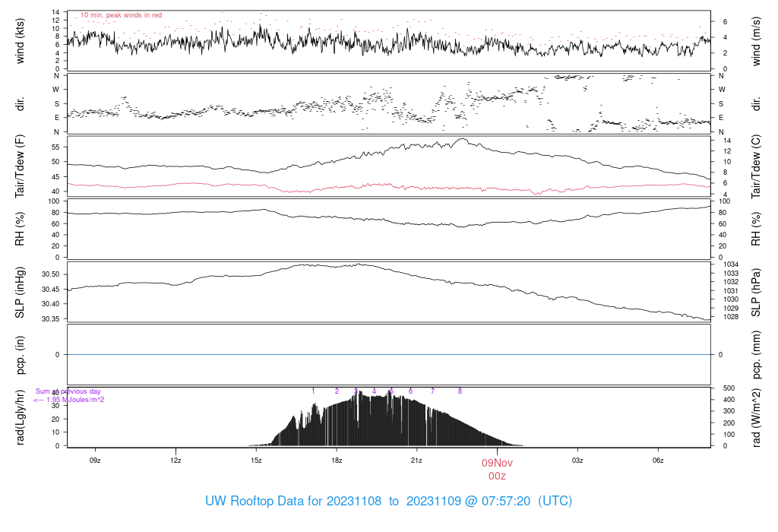
Task: Click the blue zero-precipitation line
Action: [389, 354]
